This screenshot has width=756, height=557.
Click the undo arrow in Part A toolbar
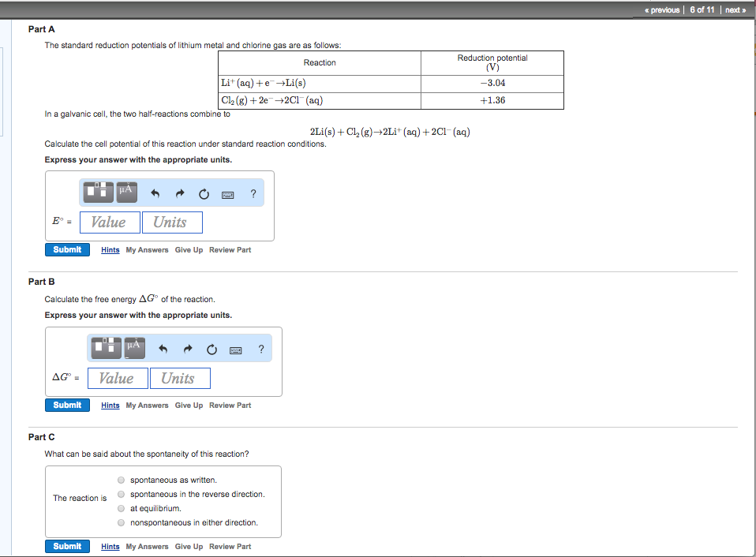[155, 193]
